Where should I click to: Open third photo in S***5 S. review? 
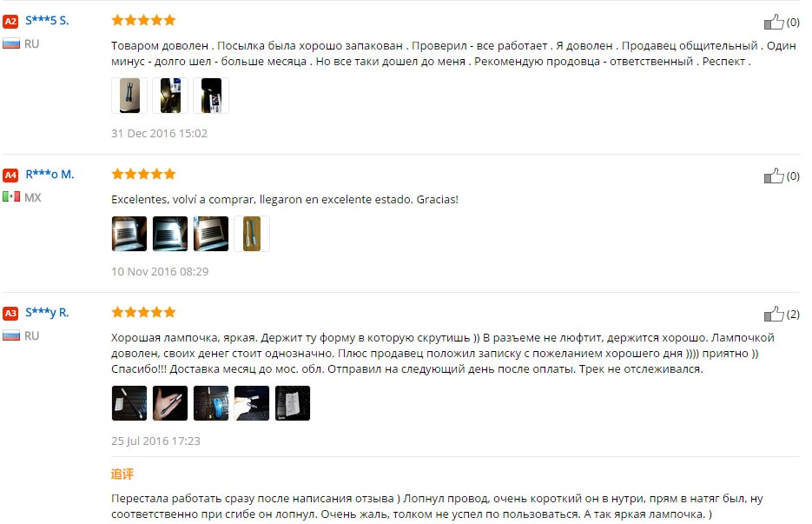pos(211,96)
